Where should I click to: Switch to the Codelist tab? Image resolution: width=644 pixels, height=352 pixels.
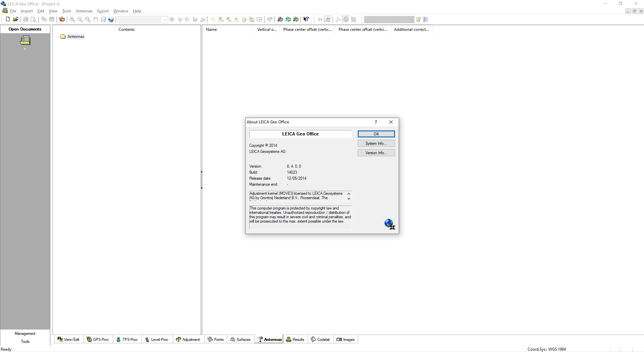(x=320, y=340)
